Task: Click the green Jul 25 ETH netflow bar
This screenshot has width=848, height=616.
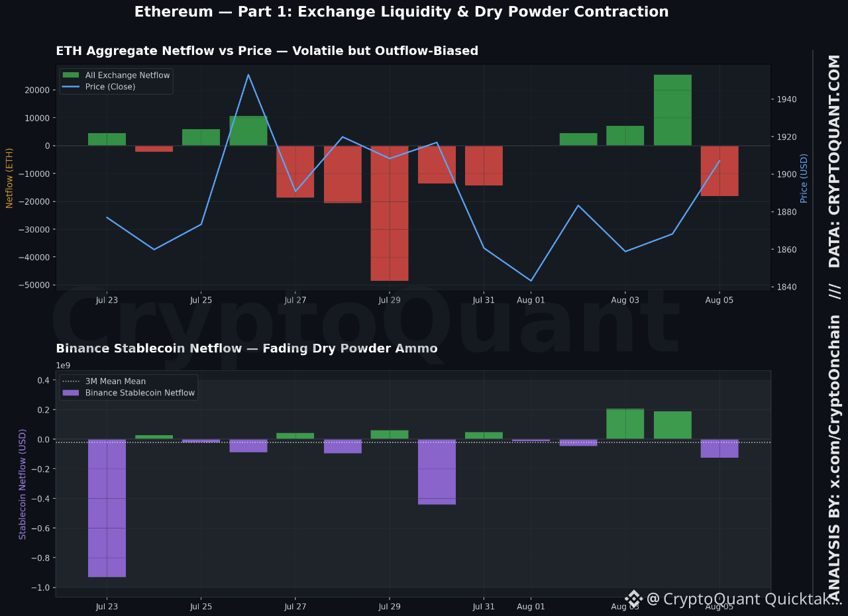Action: [x=201, y=137]
